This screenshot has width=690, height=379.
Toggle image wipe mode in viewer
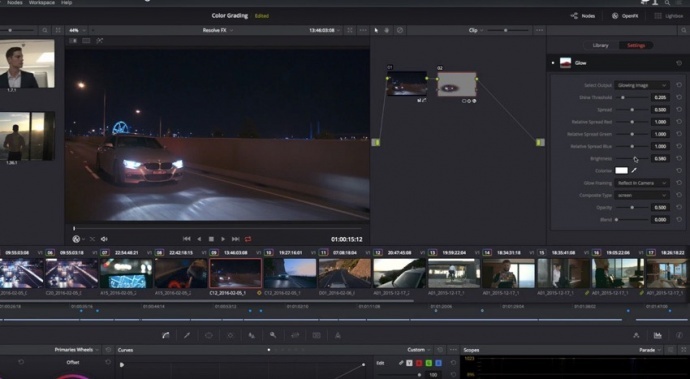tap(73, 40)
